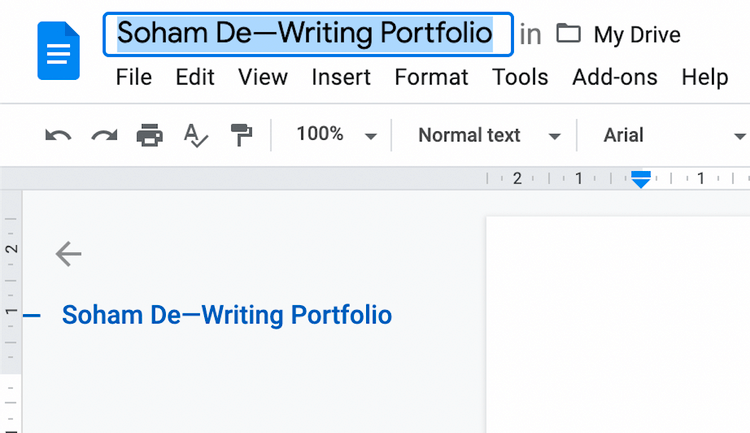Click the blue indent marker on ruler
This screenshot has height=433, width=750.
click(x=640, y=179)
